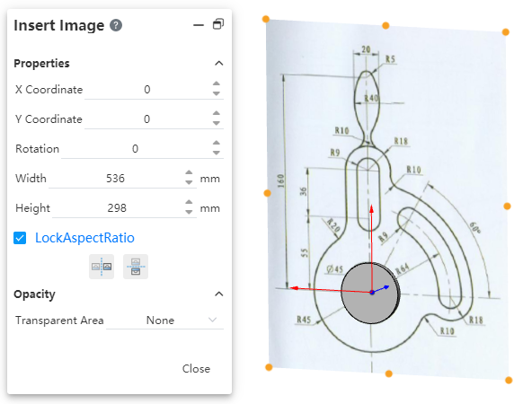Click the Y Coordinate input field
This screenshot has width=532, height=404.
coord(146,119)
